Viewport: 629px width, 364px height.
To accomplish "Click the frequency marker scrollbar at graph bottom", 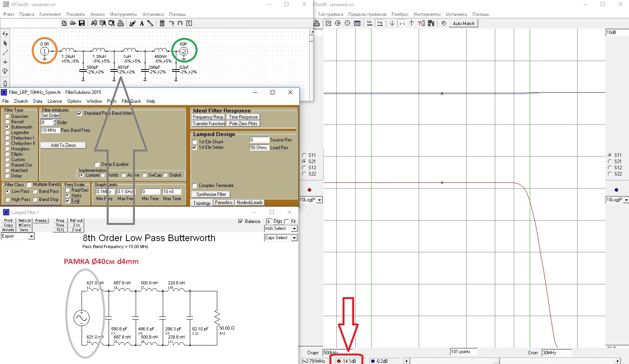I will (512, 361).
